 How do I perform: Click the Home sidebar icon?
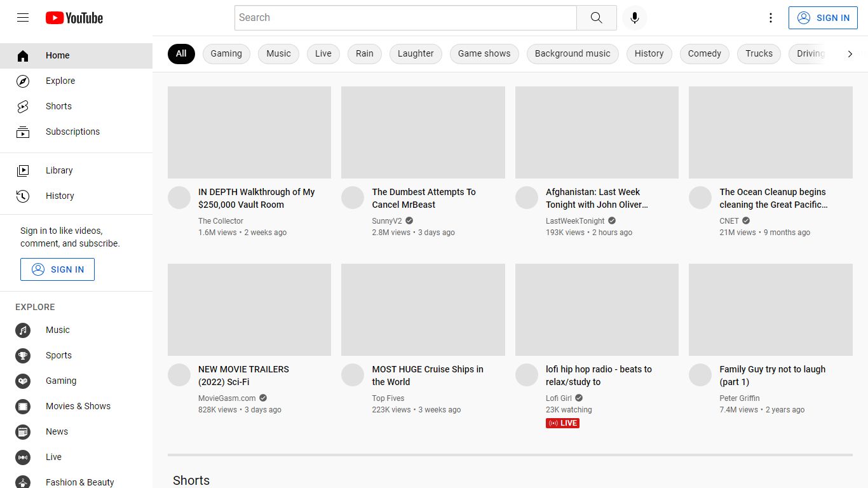coord(23,56)
